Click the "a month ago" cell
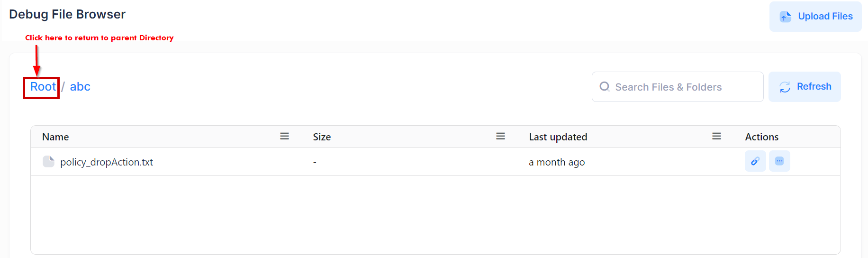The image size is (868, 258). point(557,162)
